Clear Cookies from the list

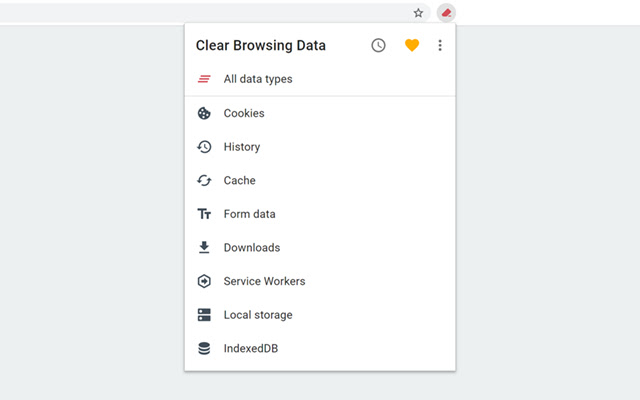tap(244, 113)
